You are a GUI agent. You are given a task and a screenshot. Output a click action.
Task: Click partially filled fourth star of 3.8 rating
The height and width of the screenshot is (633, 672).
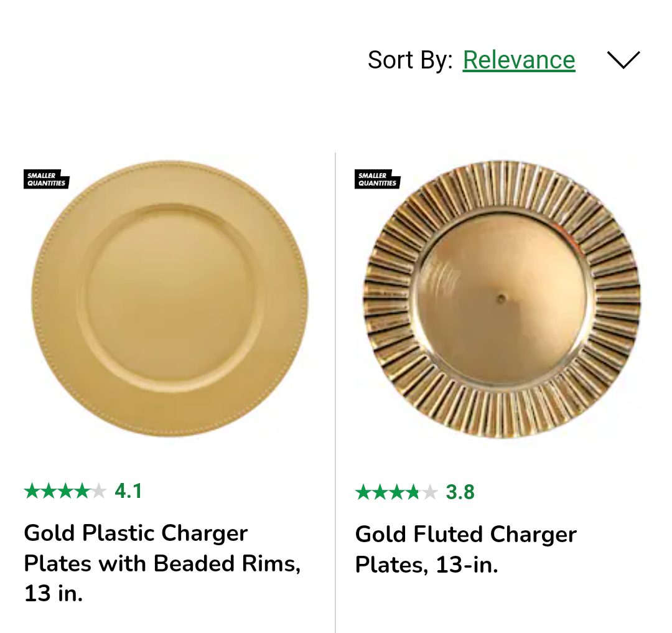tap(413, 493)
